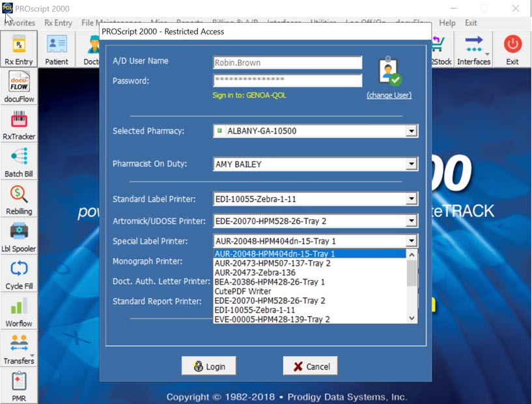Open the PMR sidebar icon
The image size is (532, 404).
coord(19,384)
